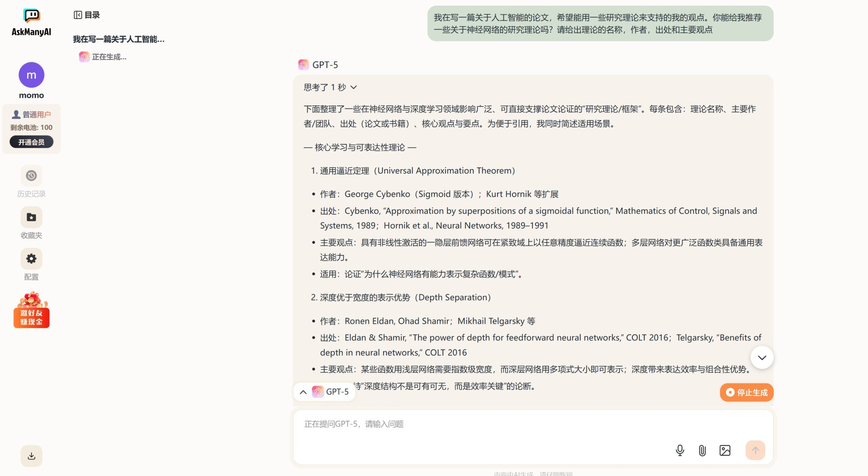The image size is (868, 476).
Task: Select the 我在写一篇关于人工智能 conversation
Action: [x=118, y=39]
